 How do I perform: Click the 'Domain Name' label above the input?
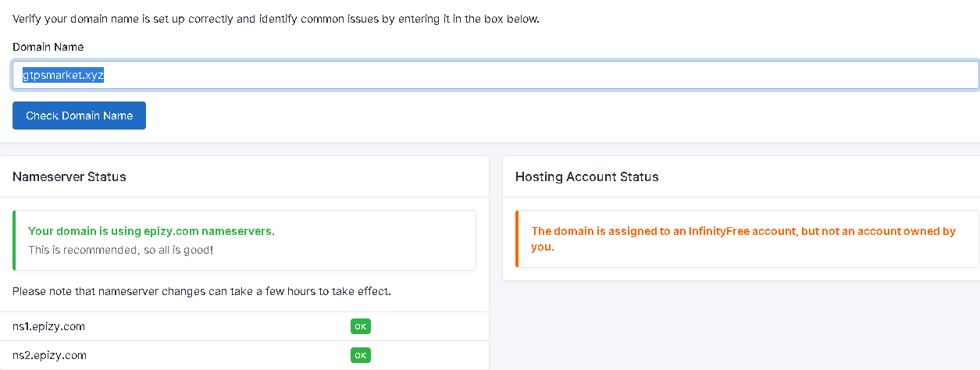coord(48,47)
